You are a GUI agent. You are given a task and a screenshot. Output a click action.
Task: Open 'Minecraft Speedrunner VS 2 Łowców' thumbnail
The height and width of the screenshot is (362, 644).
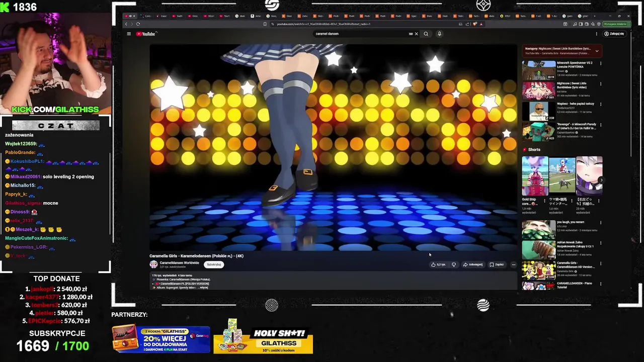[x=538, y=70]
